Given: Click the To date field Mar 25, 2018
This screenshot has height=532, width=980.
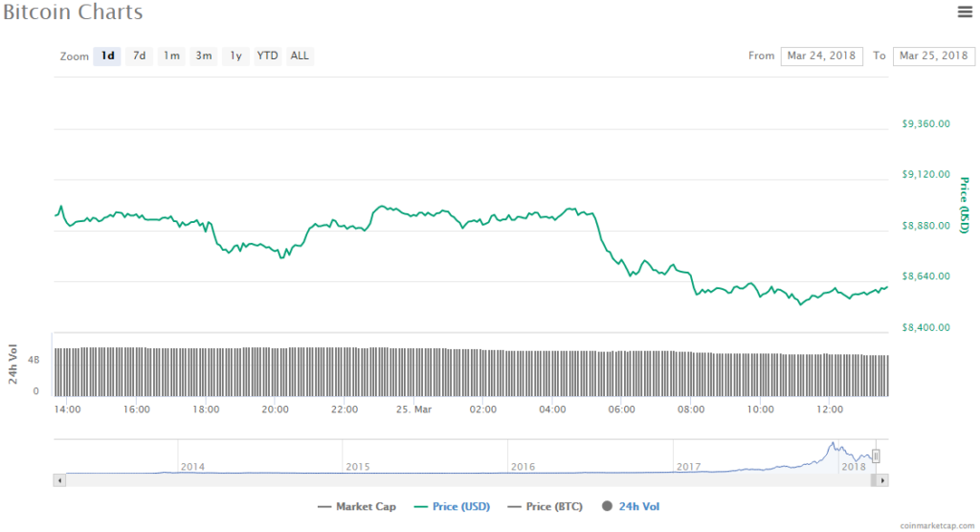Looking at the screenshot, I should point(932,55).
